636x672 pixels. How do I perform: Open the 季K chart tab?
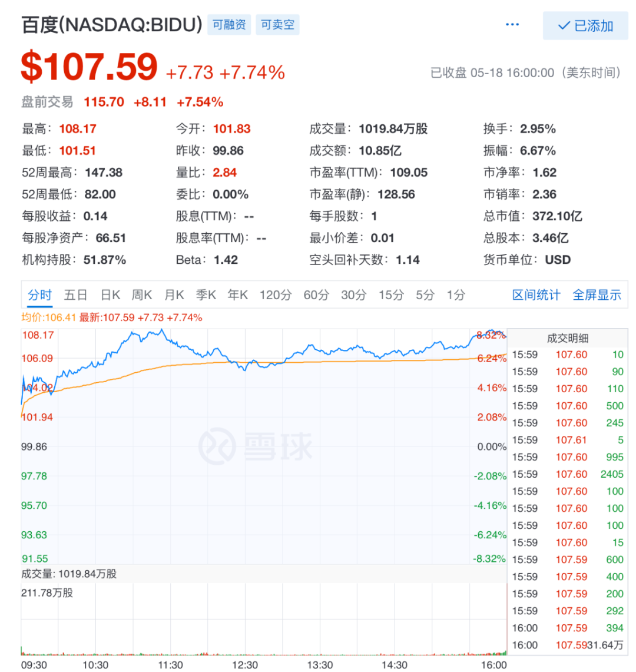point(206,295)
